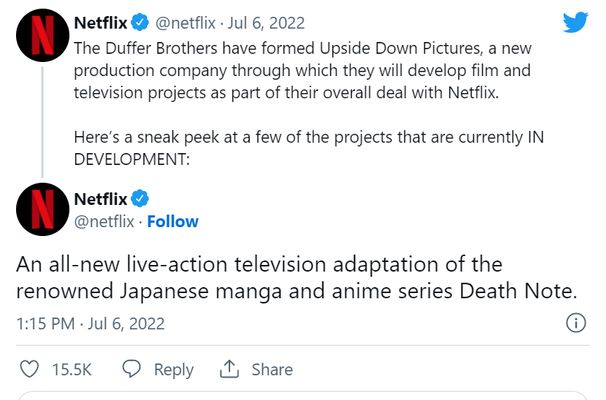The height and width of the screenshot is (400, 606).
Task: Like the tweet with the heart icon
Action: [x=29, y=369]
